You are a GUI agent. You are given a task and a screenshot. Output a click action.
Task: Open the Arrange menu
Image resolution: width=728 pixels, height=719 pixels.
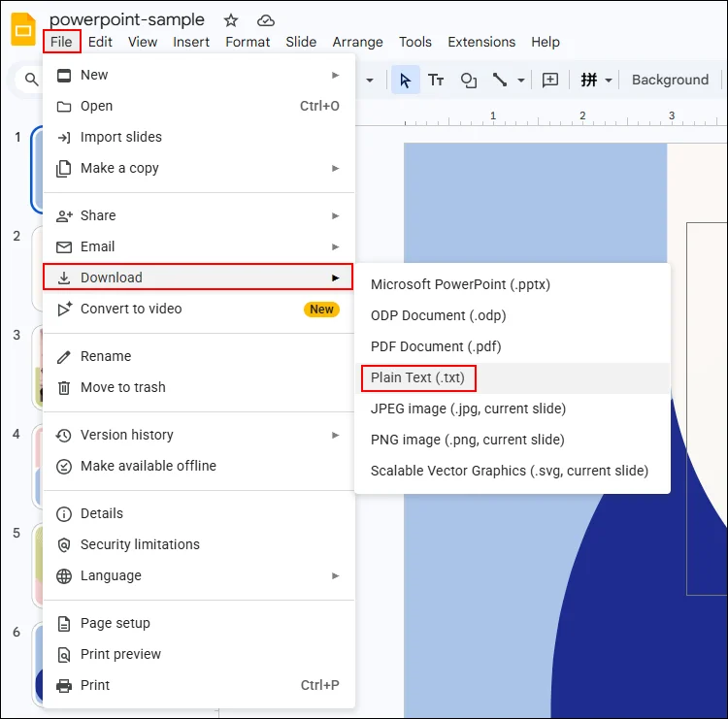coord(357,42)
